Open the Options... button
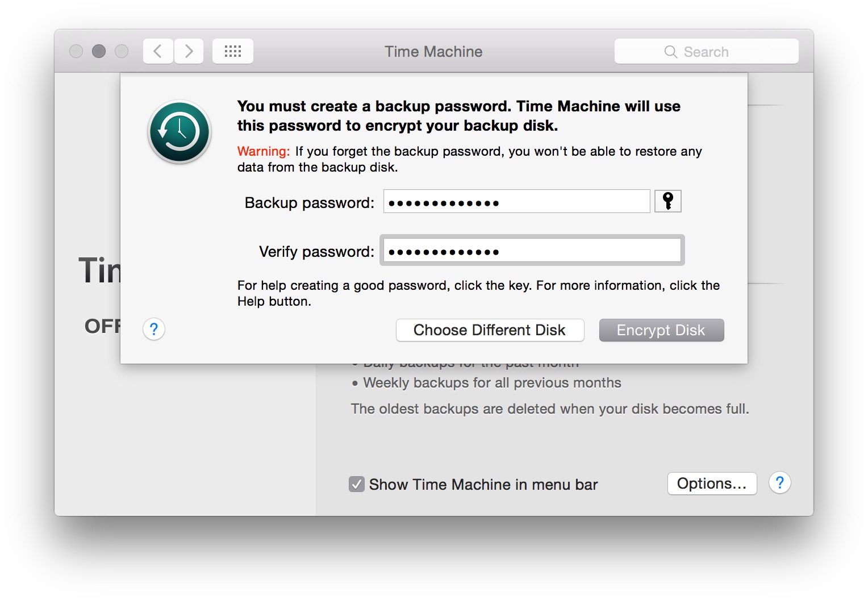The width and height of the screenshot is (868, 600). (712, 484)
